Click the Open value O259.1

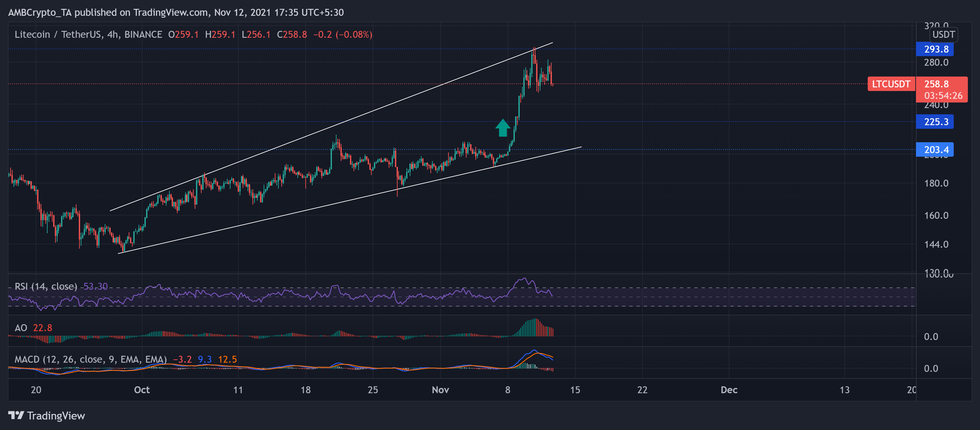tap(184, 34)
